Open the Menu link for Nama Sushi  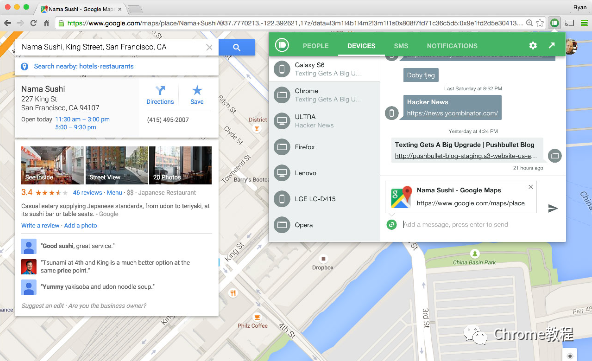click(114, 193)
